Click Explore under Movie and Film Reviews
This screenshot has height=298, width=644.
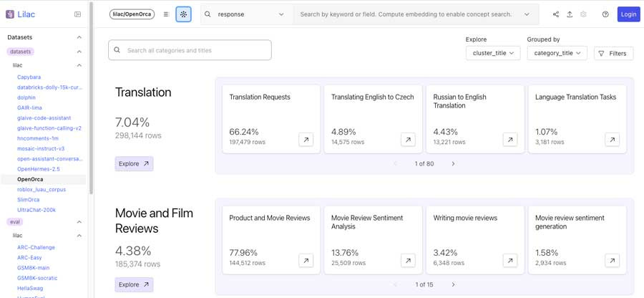pos(134,284)
